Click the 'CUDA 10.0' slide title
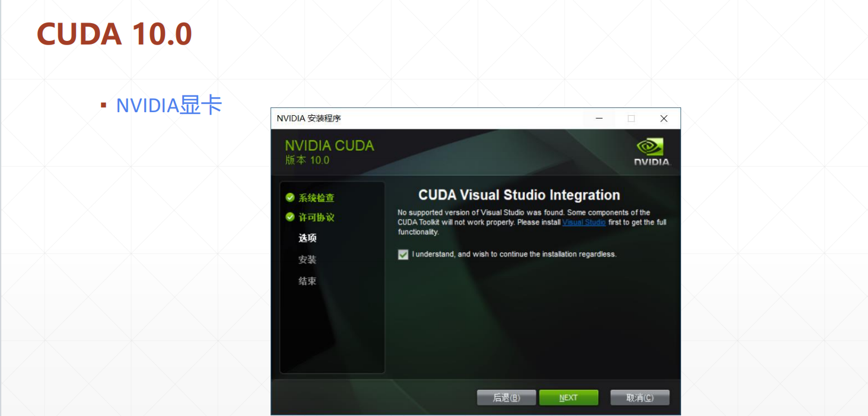The image size is (868, 416). click(115, 34)
